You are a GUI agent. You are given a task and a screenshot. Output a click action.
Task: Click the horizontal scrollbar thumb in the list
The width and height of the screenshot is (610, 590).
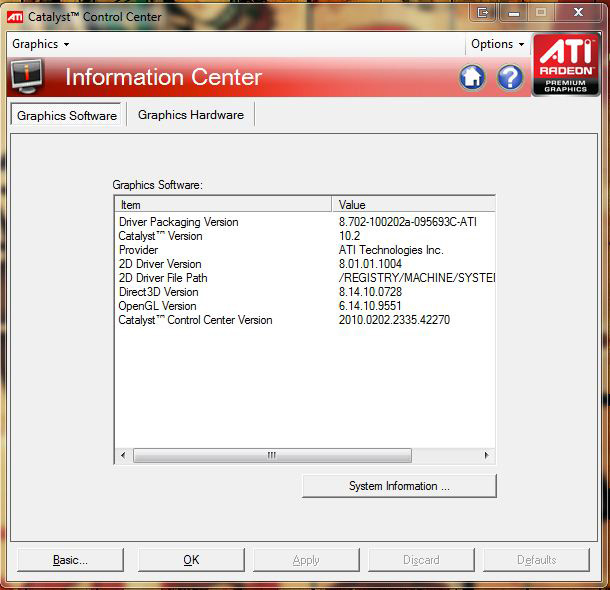272,455
